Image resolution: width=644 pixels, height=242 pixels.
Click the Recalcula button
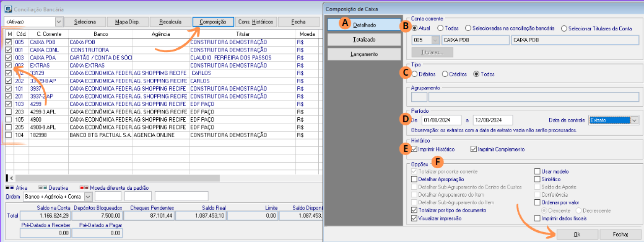pyautogui.click(x=170, y=21)
